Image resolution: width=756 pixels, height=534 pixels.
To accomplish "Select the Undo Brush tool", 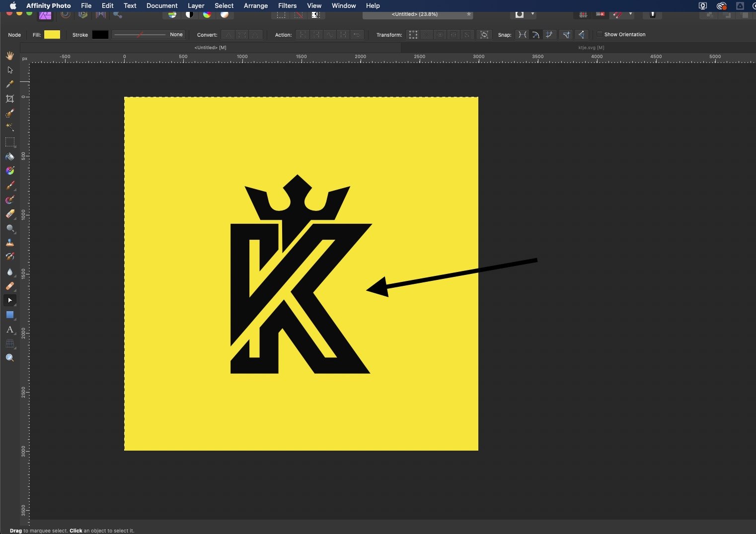I will [x=10, y=257].
